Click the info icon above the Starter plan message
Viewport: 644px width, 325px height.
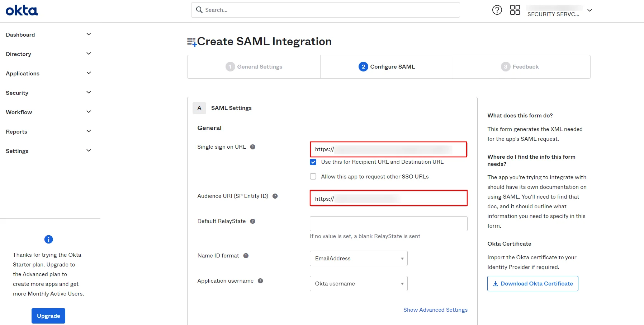point(48,239)
